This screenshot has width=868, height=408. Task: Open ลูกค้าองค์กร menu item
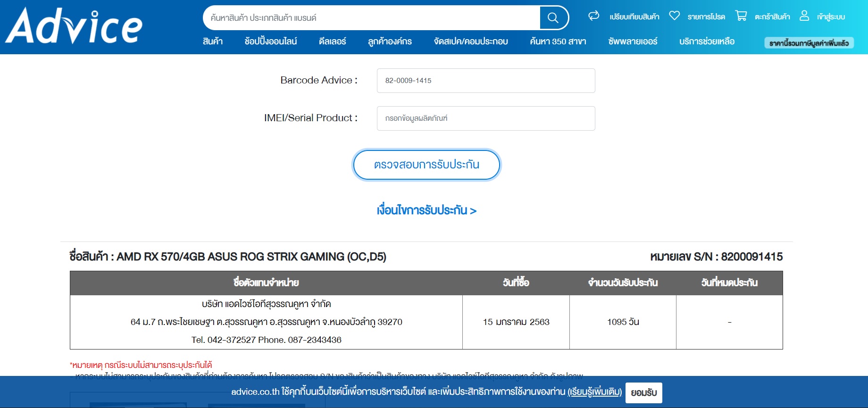390,42
